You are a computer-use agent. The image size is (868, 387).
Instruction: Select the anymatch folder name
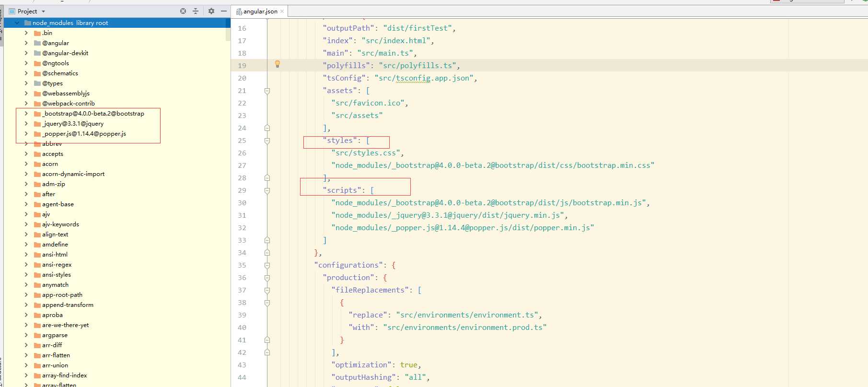[55, 285]
